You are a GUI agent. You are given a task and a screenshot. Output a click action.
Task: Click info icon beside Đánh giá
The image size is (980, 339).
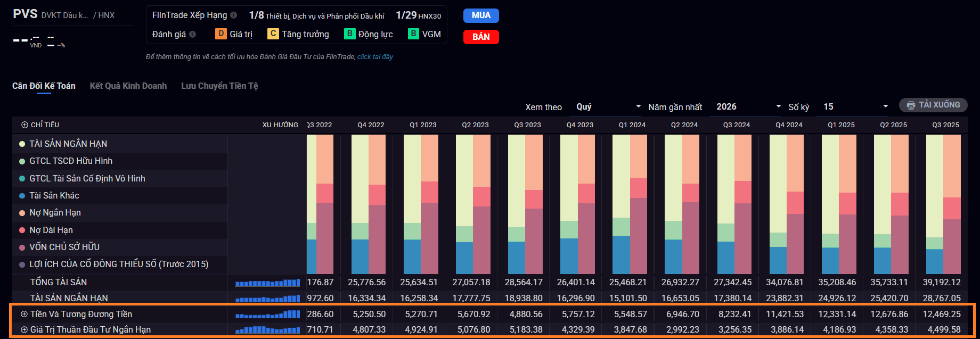[192, 34]
